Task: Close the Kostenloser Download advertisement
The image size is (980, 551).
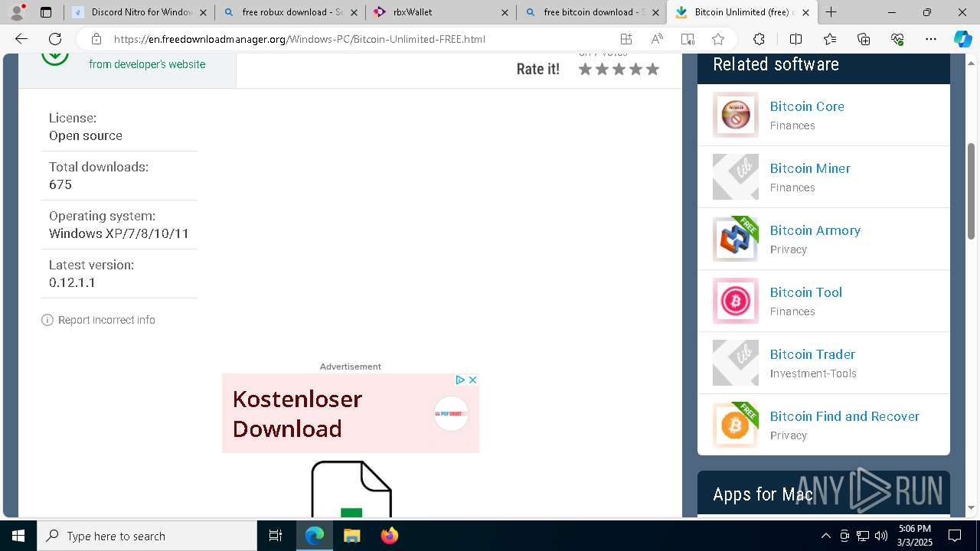Action: tap(472, 380)
